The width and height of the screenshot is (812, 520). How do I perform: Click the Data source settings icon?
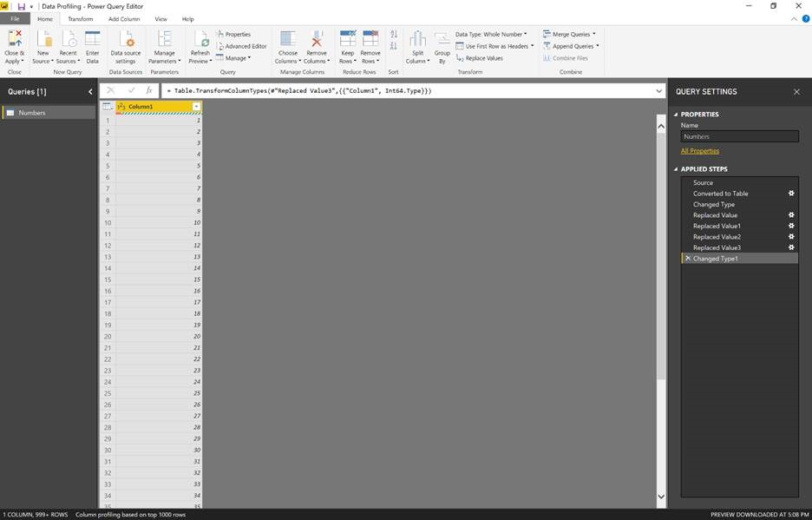[x=127, y=39]
